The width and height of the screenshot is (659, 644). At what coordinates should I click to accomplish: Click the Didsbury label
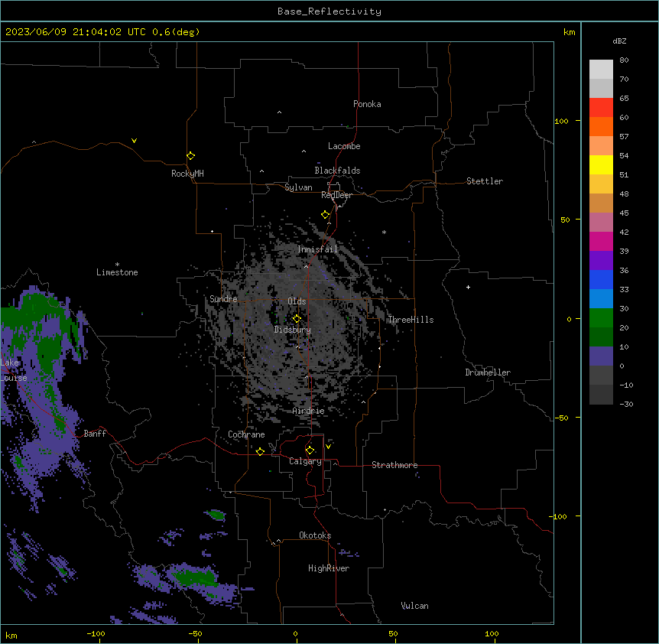click(x=292, y=330)
